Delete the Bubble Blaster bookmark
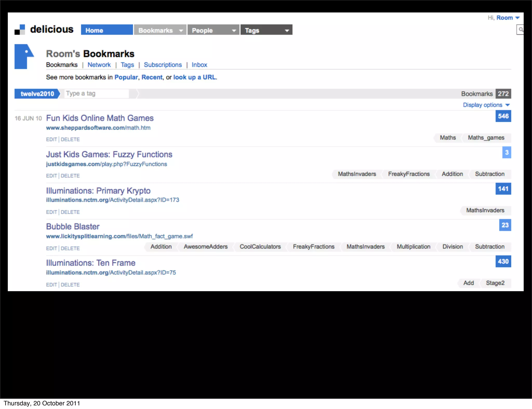This screenshot has height=409, width=532. click(70, 248)
